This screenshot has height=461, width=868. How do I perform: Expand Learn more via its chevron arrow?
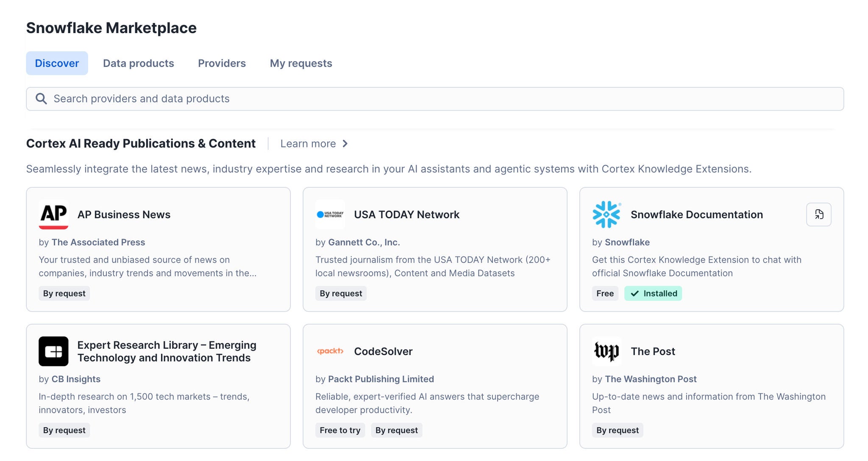[346, 144]
